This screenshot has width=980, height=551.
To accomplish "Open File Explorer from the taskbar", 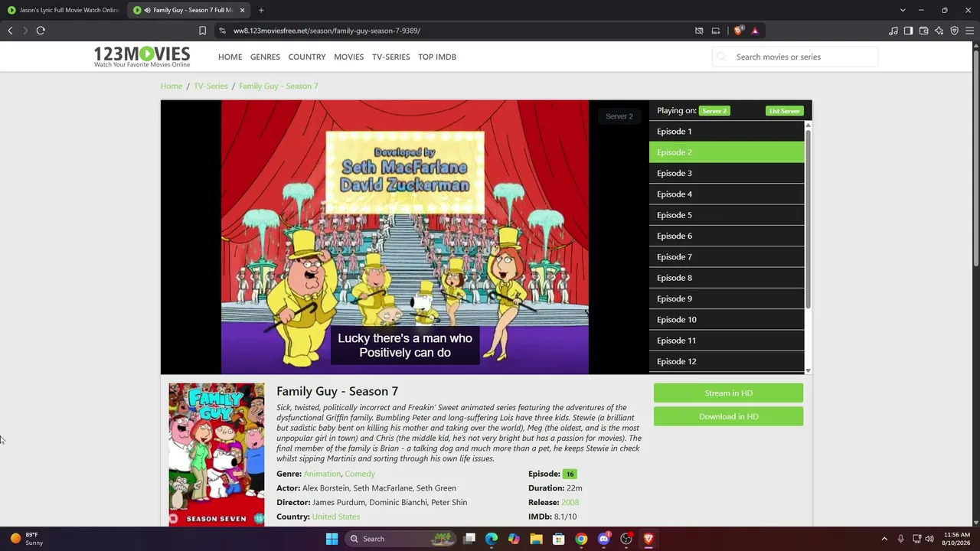I will click(x=536, y=539).
